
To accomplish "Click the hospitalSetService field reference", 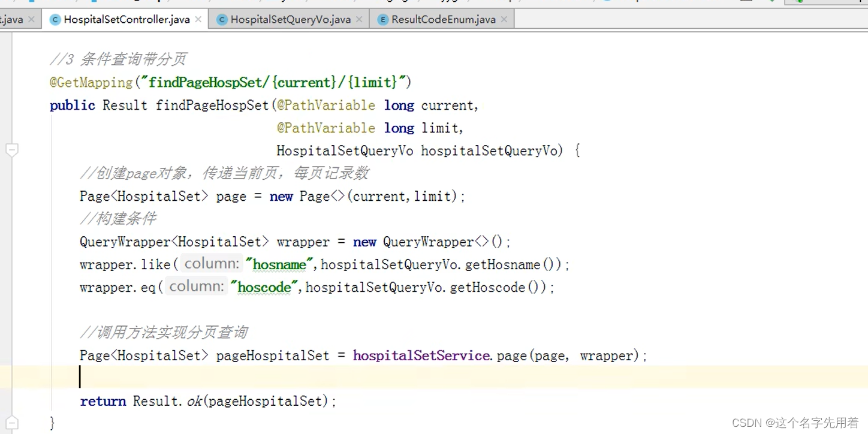I will coord(421,355).
